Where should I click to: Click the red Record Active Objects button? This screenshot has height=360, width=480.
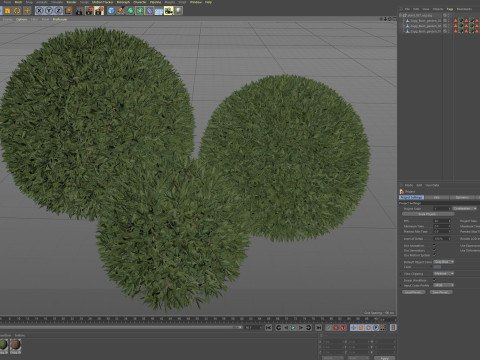pyautogui.click(x=336, y=328)
